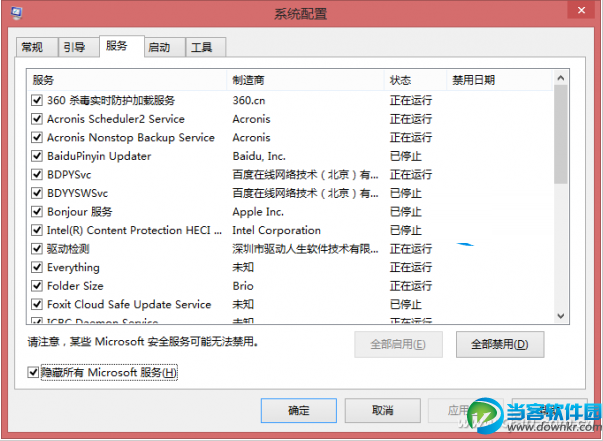This screenshot has width=603, height=441.
Task: Sort by the 状态 column header
Action: pyautogui.click(x=415, y=80)
